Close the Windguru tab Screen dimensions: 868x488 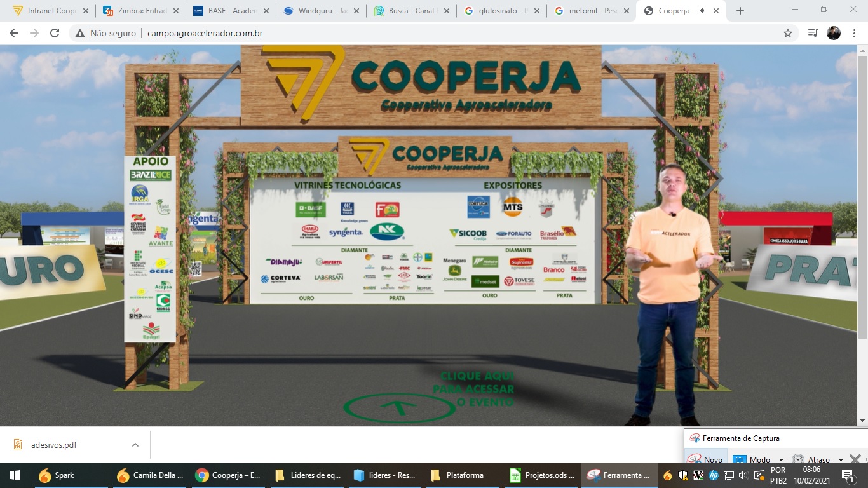tap(356, 11)
